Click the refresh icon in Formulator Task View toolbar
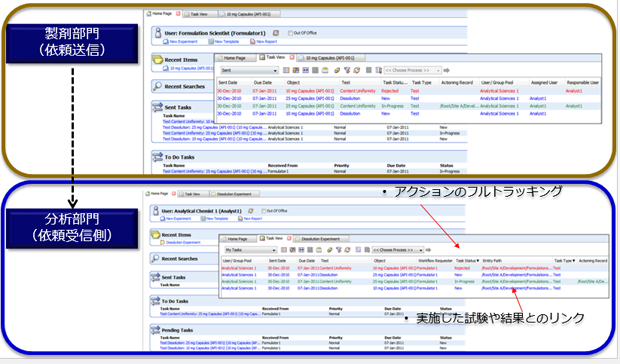The height and width of the screenshot is (364, 620). (357, 70)
